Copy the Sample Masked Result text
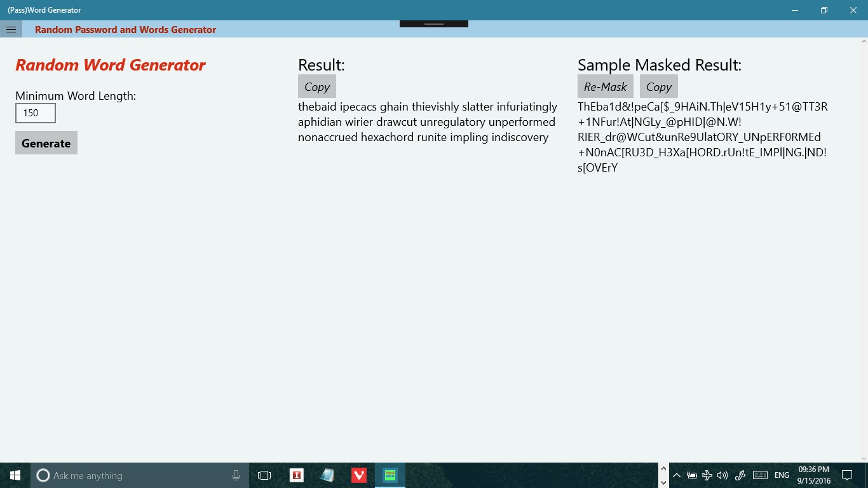 coord(658,86)
